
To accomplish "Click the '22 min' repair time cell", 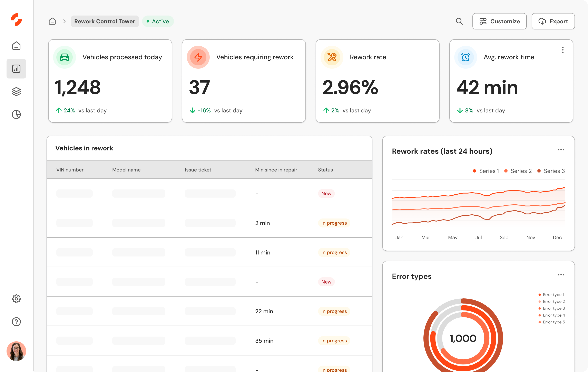I will click(264, 311).
